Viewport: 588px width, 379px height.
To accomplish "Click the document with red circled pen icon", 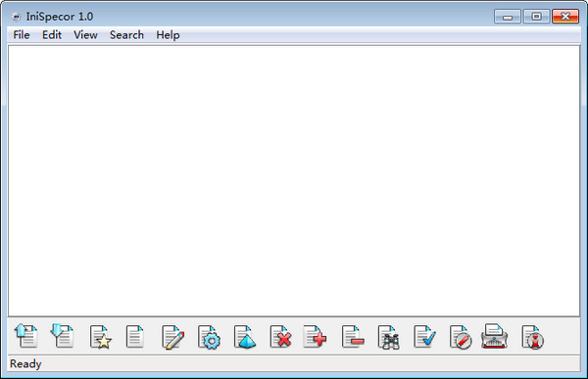I will [x=461, y=337].
